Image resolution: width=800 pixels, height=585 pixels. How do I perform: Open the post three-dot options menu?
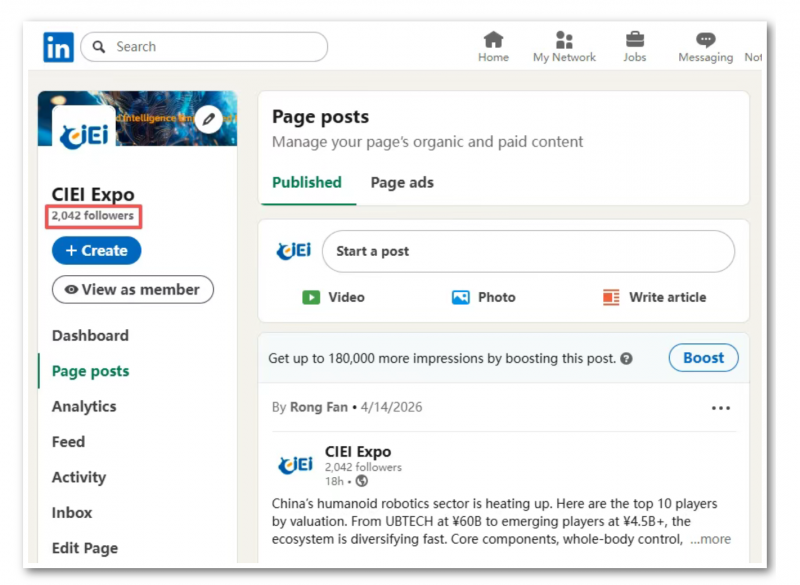[x=720, y=408]
